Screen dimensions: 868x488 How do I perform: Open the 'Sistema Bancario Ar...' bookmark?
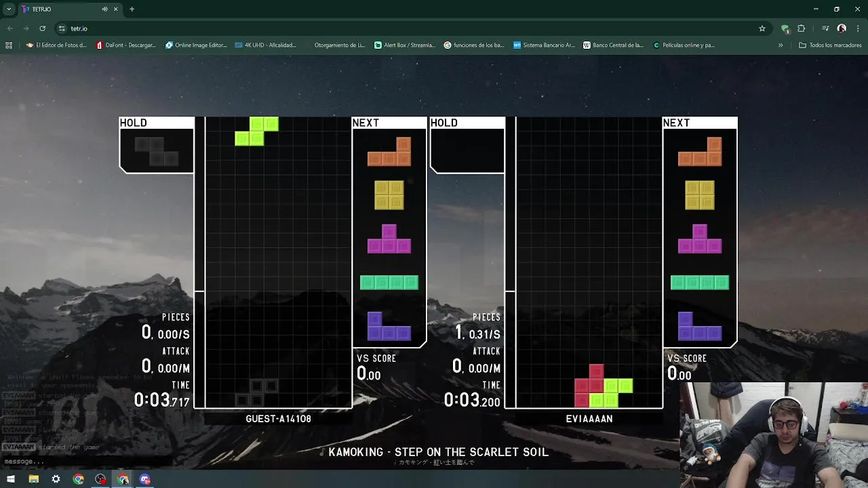[x=544, y=45]
